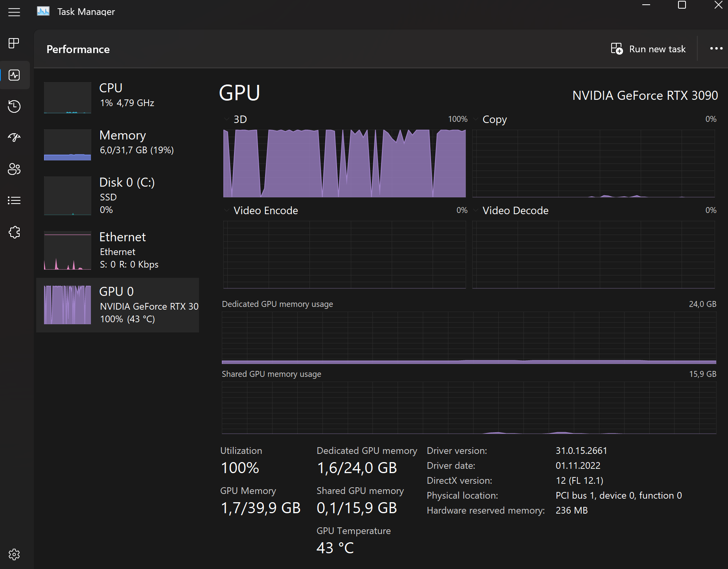
Task: Open the three-dot more options menu
Action: pyautogui.click(x=716, y=48)
